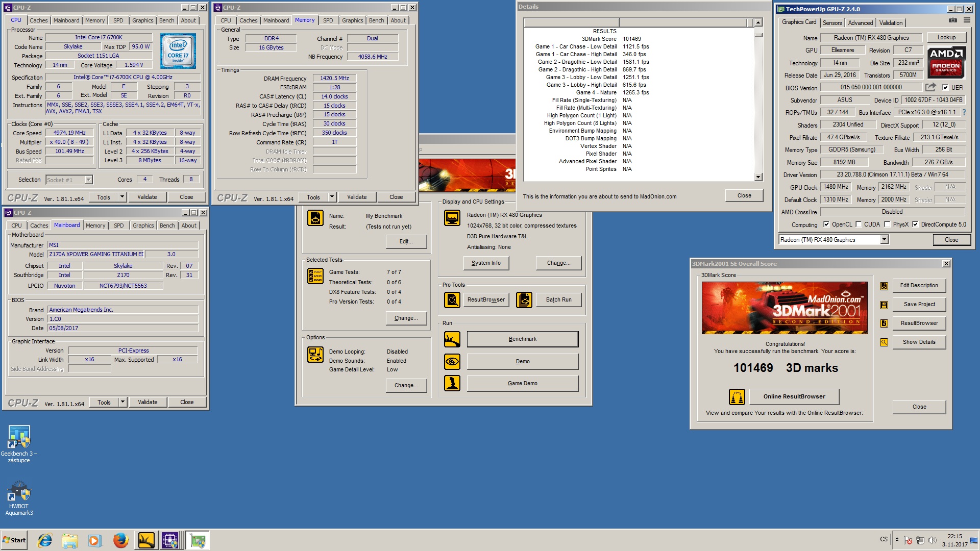Open Validation tab in GPU-Z
This screenshot has width=980, height=551.
point(891,23)
